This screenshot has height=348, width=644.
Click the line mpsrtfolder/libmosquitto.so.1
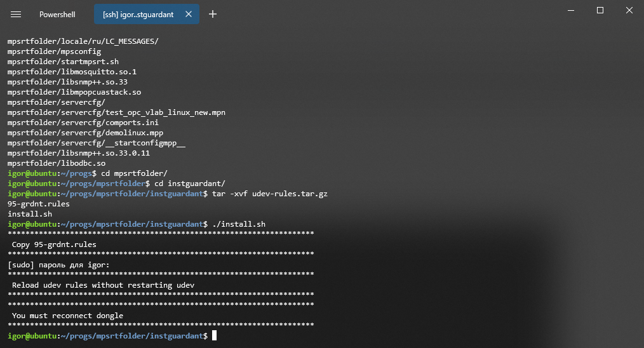72,72
